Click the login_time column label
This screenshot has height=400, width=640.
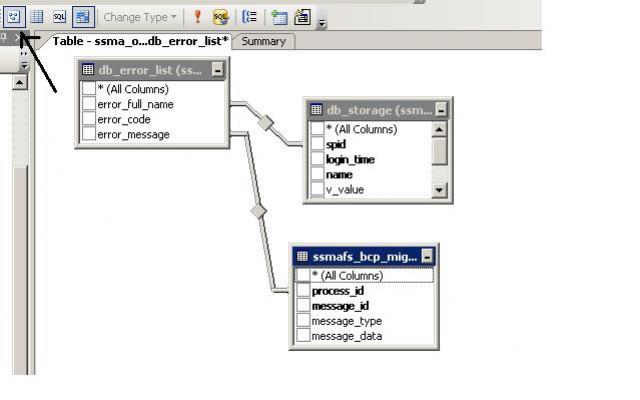pyautogui.click(x=350, y=160)
